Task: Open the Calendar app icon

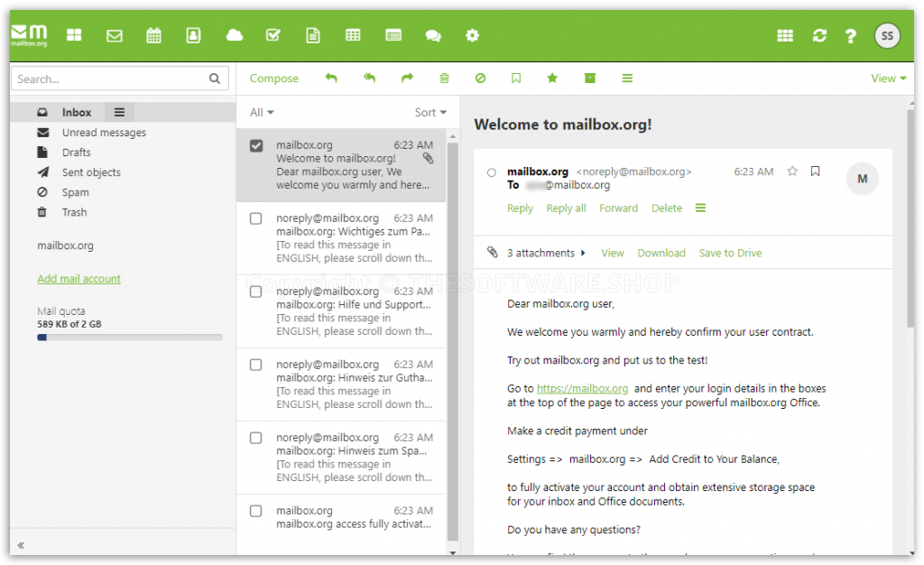Action: pyautogui.click(x=153, y=35)
